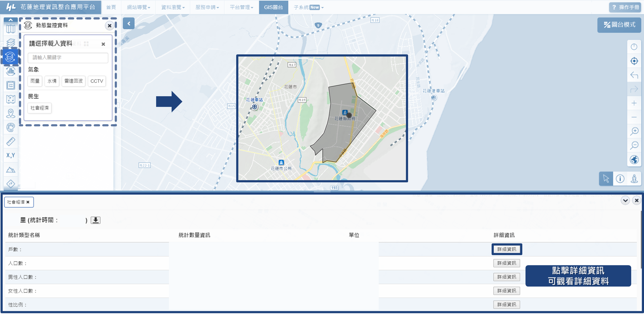
Task: Expand the 平台管理 dropdown menu
Action: [241, 7]
